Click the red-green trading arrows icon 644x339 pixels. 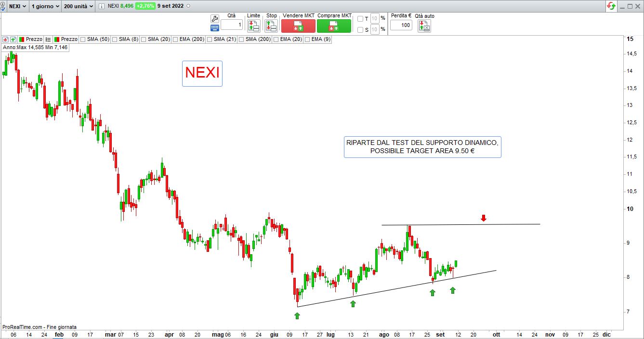[611, 6]
